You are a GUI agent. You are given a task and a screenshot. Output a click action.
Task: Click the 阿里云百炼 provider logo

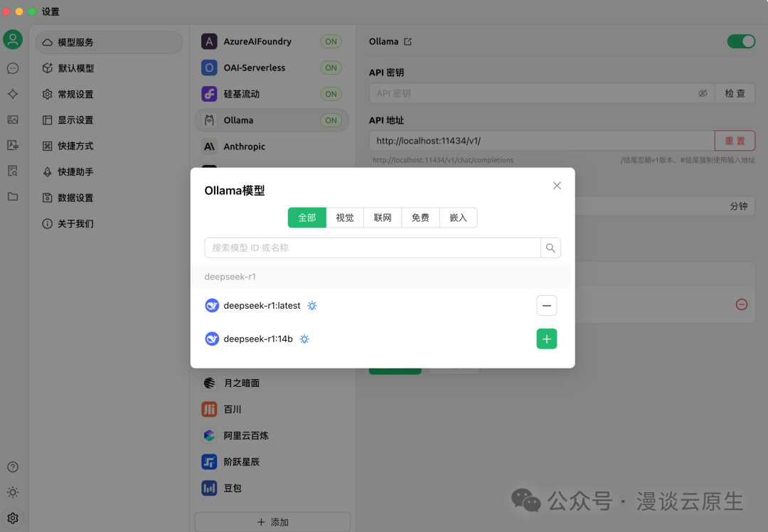[209, 435]
